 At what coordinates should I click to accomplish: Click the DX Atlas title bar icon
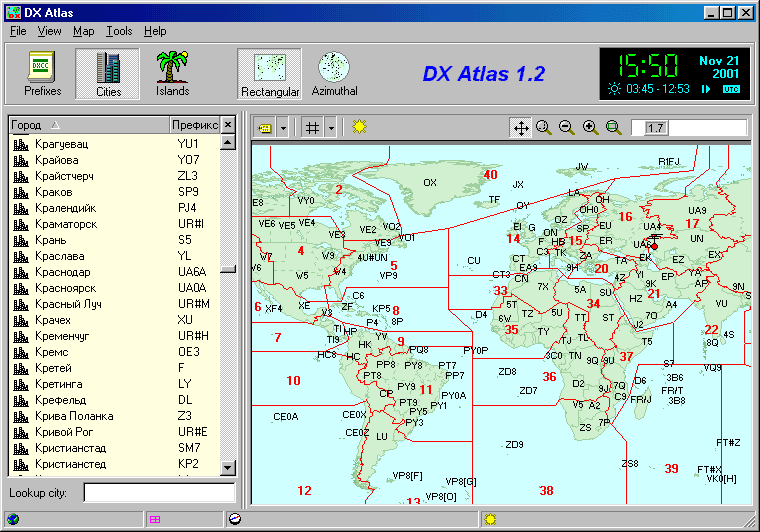tap(13, 13)
